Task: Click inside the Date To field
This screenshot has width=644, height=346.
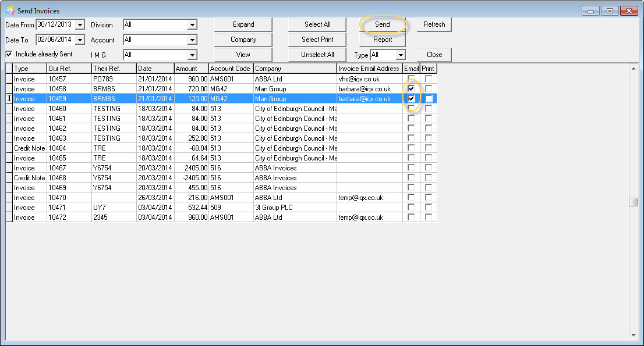Action: point(56,40)
